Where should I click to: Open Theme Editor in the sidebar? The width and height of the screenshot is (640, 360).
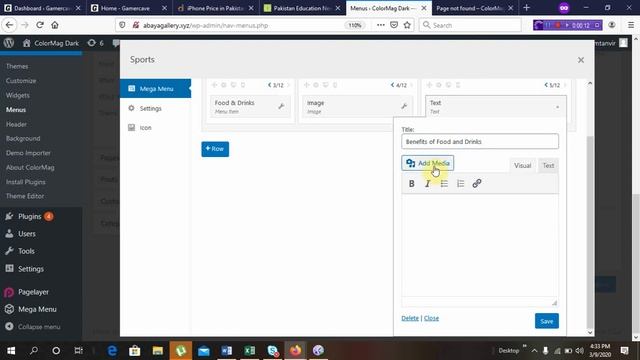(x=25, y=196)
